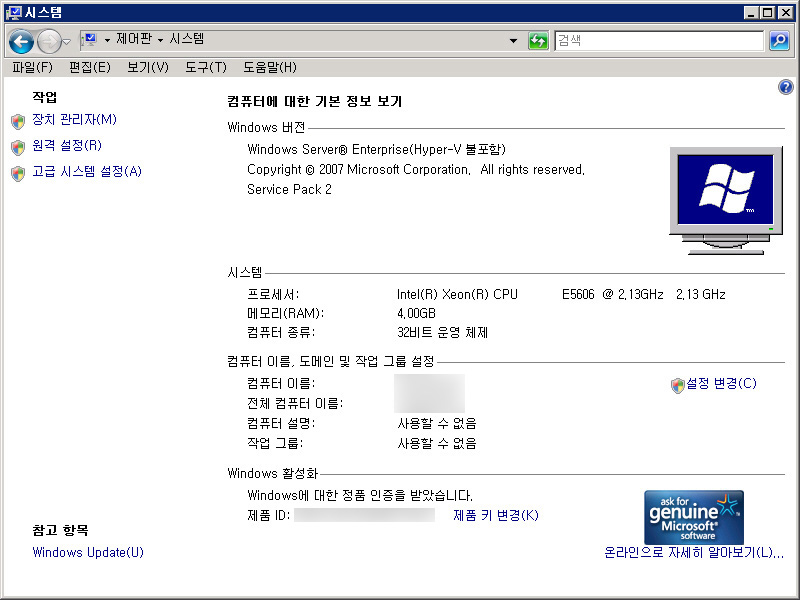This screenshot has height=600, width=800.
Task: Expand the arrow before 시스템 breadcrumb
Action: [160, 40]
